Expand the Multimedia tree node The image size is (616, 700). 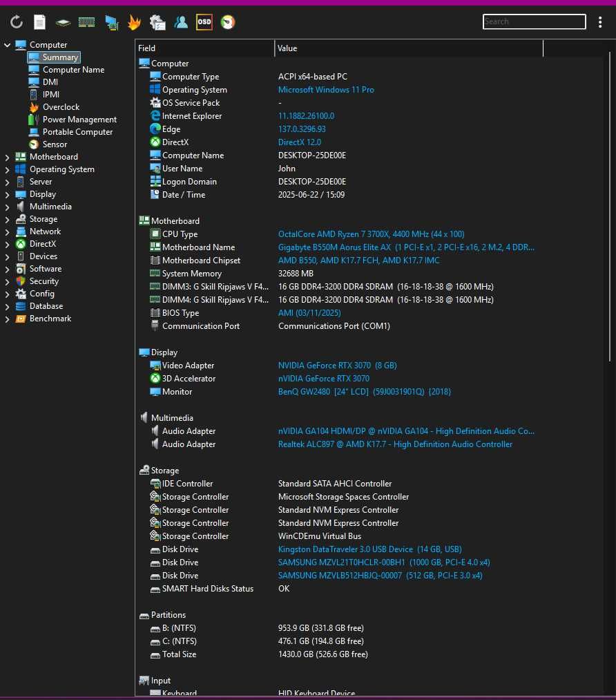click(7, 207)
